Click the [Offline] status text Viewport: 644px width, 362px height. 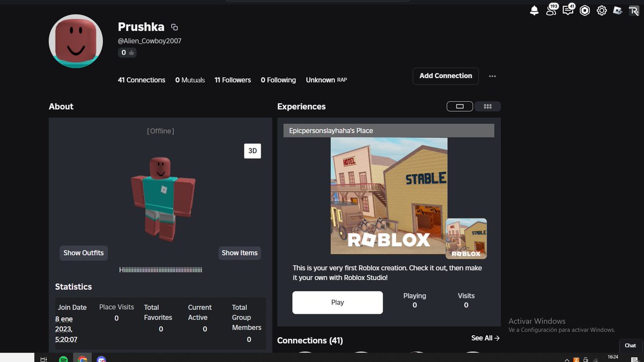coord(160,131)
